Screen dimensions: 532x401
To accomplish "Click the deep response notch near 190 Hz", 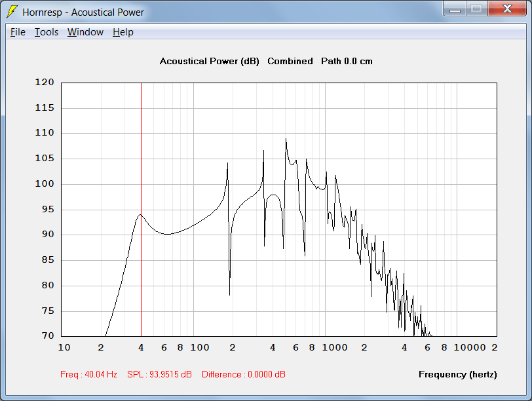I will pyautogui.click(x=230, y=294).
